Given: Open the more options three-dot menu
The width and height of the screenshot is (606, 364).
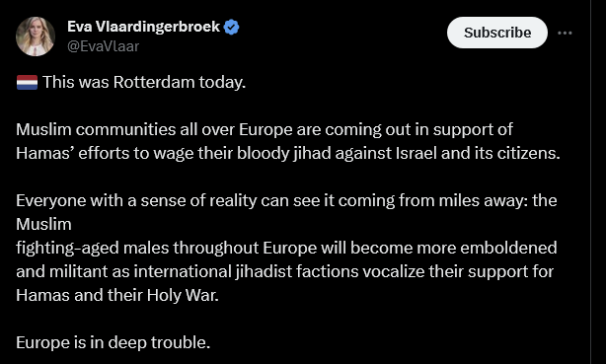Looking at the screenshot, I should (565, 33).
